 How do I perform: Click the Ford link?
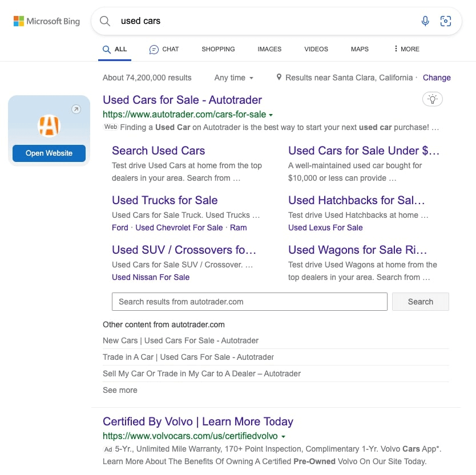tap(120, 228)
